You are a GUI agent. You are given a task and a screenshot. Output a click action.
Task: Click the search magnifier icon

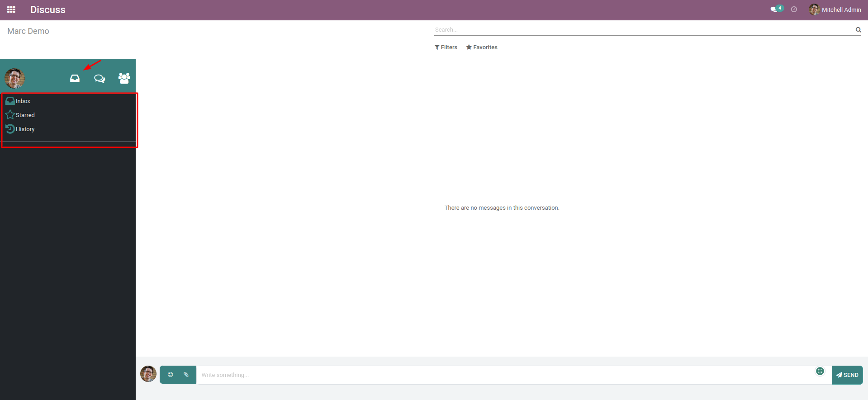pyautogui.click(x=858, y=30)
